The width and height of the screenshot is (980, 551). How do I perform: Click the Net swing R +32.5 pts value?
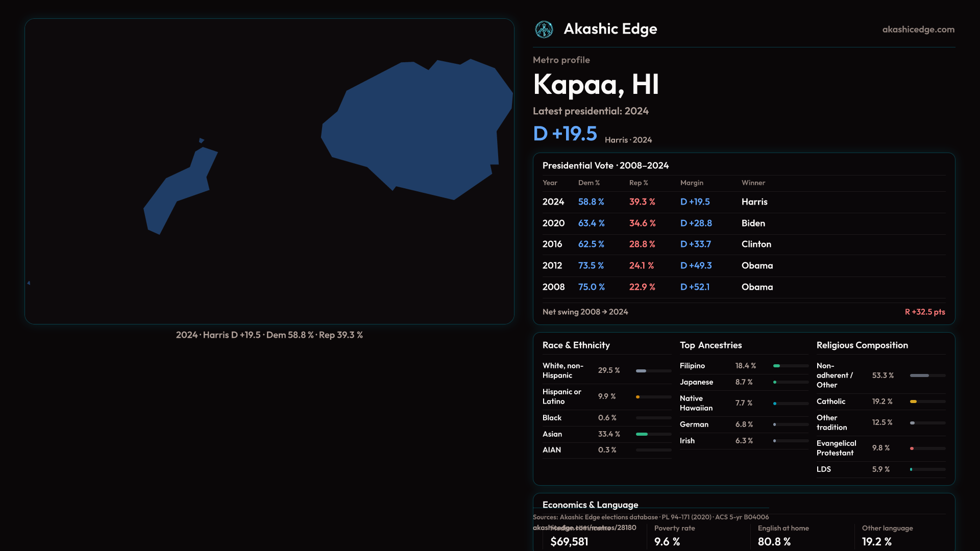pyautogui.click(x=924, y=312)
